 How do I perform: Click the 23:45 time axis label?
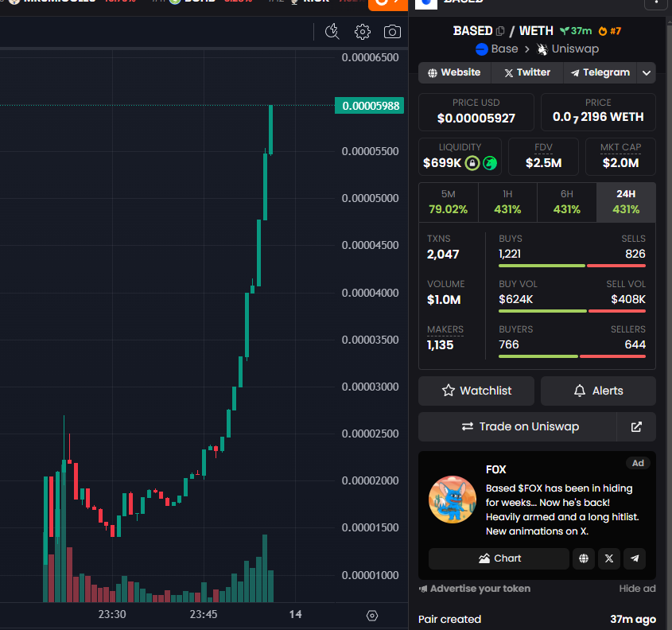point(204,615)
